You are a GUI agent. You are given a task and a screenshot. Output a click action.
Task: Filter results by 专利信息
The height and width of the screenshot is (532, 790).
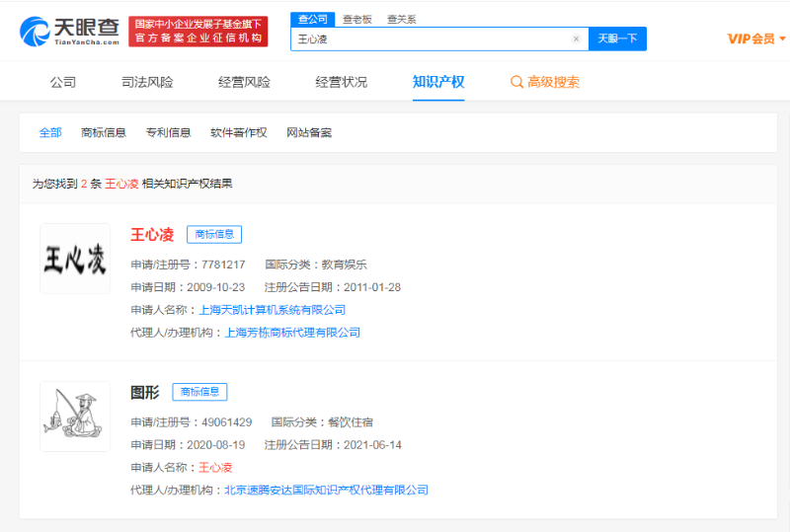click(x=168, y=132)
